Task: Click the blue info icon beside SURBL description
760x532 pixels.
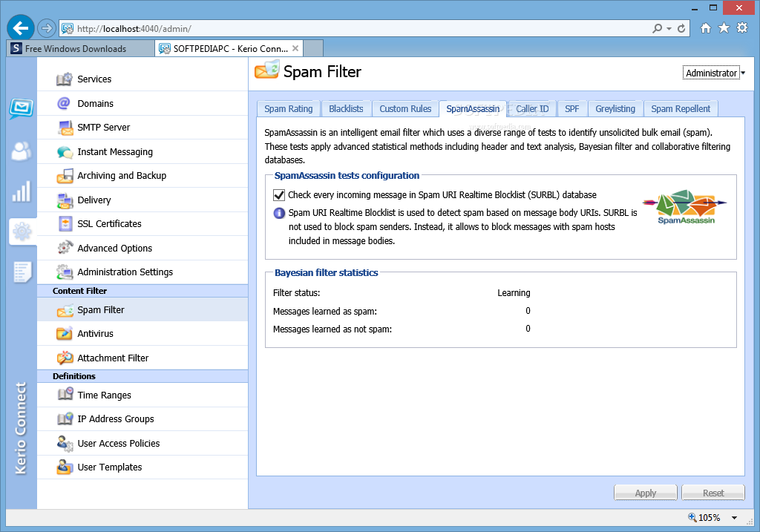Action: (280, 213)
